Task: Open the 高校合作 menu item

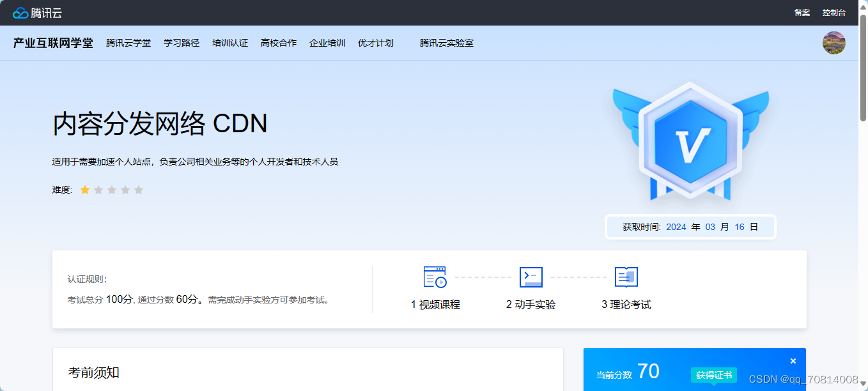Action: click(x=279, y=43)
